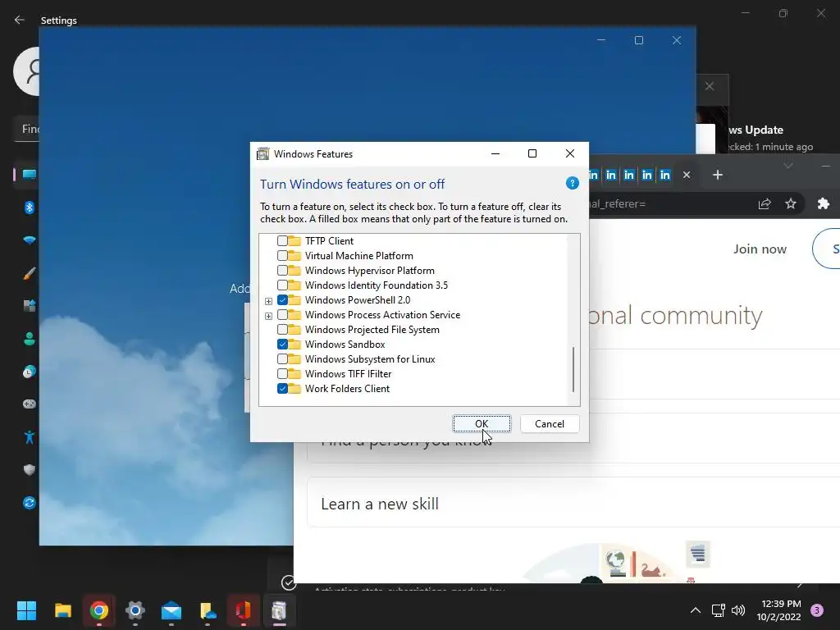The height and width of the screenshot is (630, 840).
Task: Close the active LinkedIn tab in Chrome
Action: [687, 176]
